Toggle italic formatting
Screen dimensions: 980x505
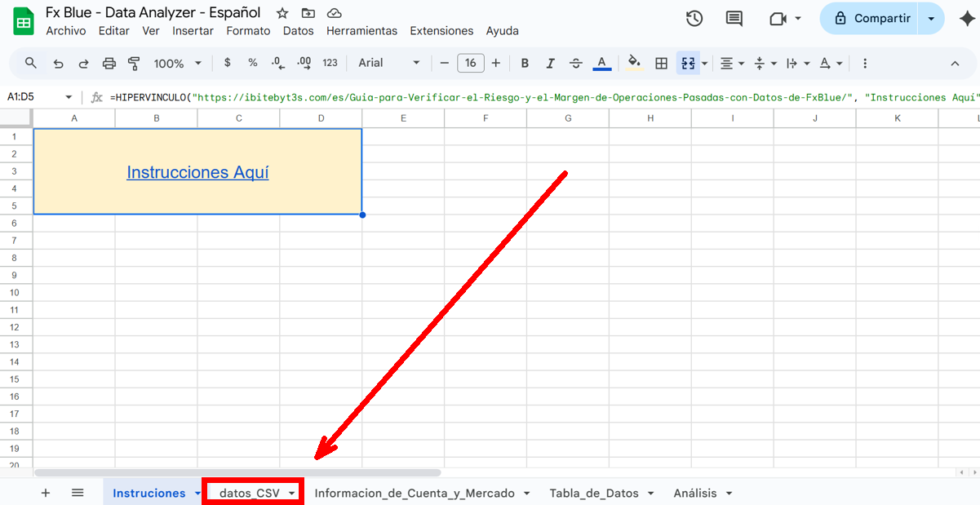(x=550, y=63)
